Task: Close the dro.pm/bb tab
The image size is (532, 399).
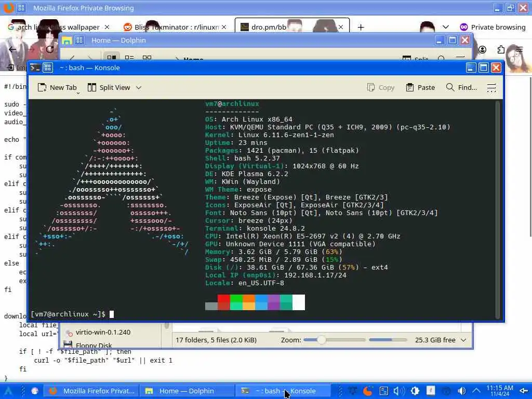Action: pyautogui.click(x=341, y=27)
